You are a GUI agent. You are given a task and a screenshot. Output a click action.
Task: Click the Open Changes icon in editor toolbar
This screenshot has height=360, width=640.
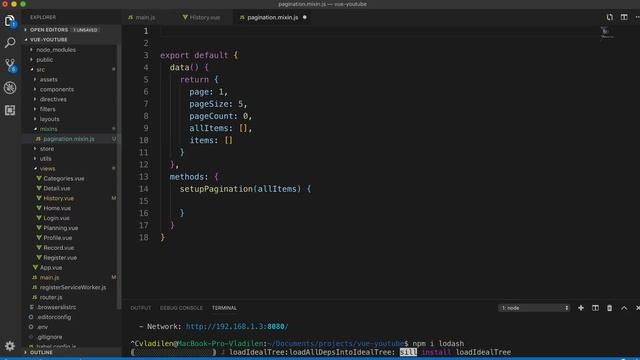coord(609,17)
